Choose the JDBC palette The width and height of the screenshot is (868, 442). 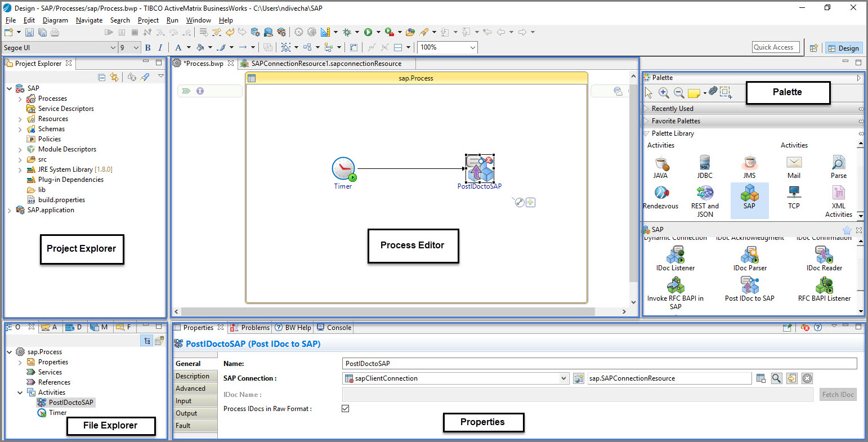[x=705, y=167]
